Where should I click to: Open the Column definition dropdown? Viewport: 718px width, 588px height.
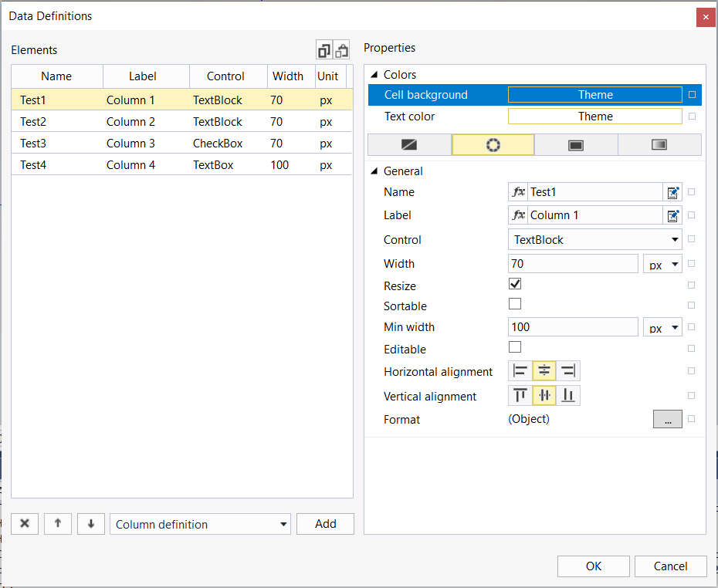[200, 524]
